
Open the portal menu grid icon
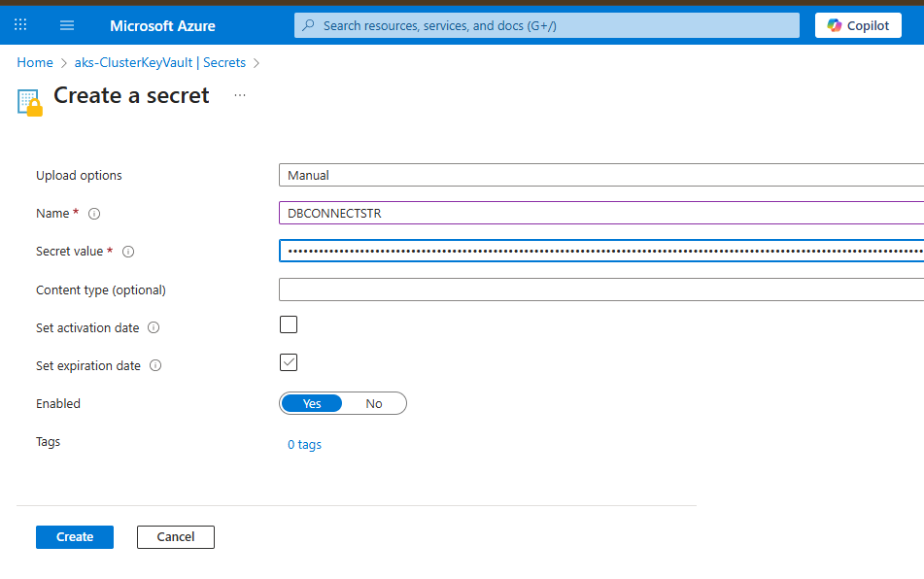pos(19,24)
